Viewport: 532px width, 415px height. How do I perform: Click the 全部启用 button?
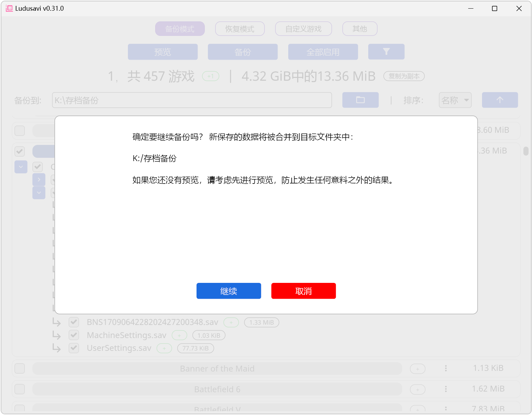[x=323, y=52]
